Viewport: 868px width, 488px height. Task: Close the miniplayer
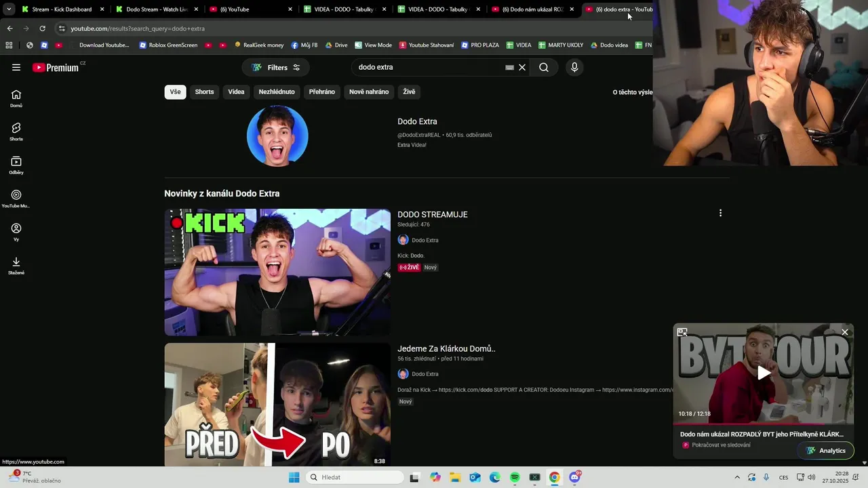tap(844, 332)
